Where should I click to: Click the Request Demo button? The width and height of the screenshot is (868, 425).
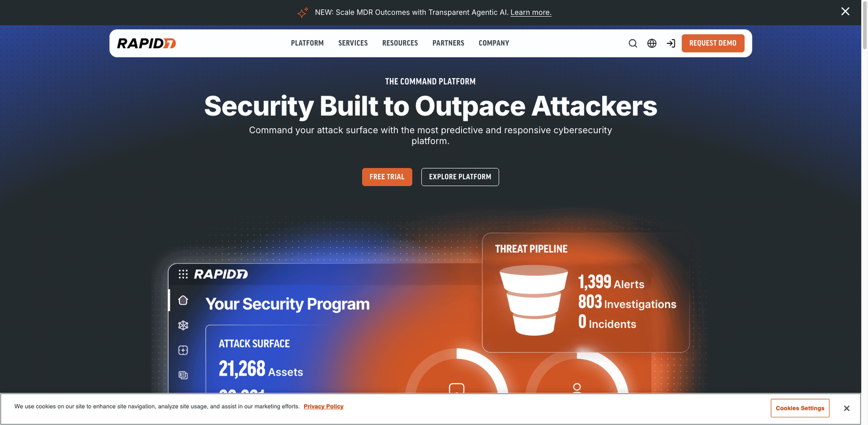pos(713,43)
